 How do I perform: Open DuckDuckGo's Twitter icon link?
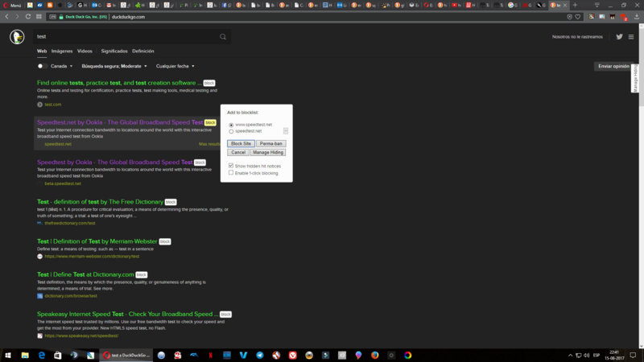[x=619, y=36]
